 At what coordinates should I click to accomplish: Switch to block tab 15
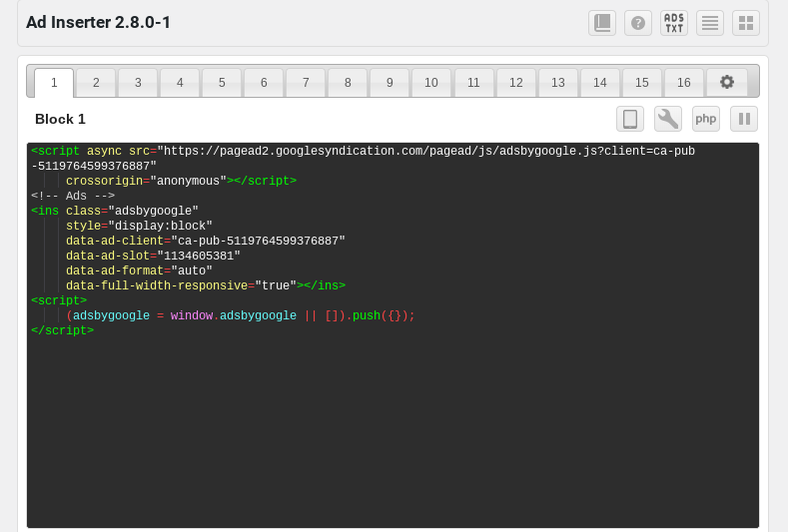click(x=642, y=83)
